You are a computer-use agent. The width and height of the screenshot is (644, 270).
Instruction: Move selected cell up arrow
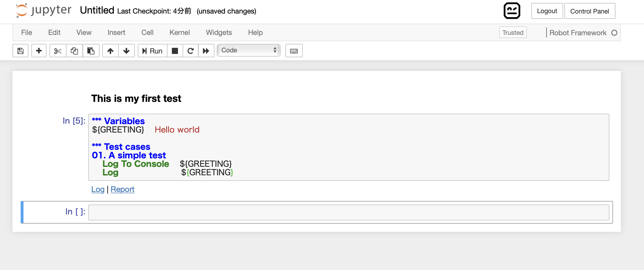click(110, 51)
